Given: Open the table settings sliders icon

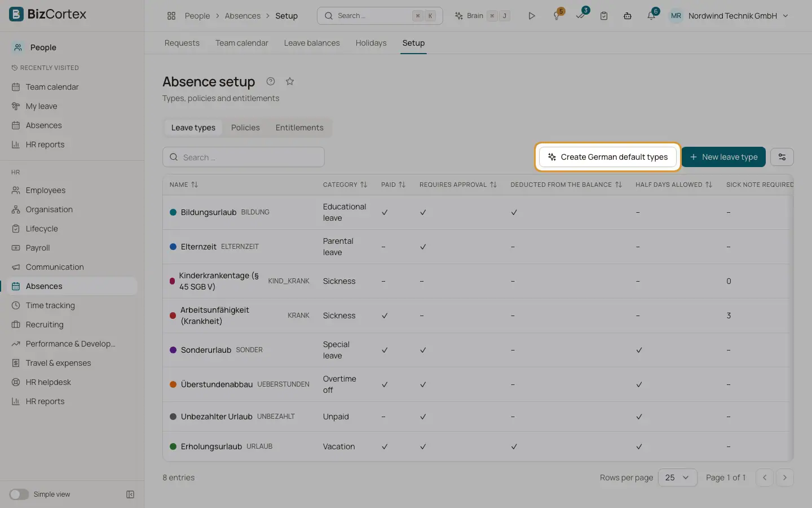Looking at the screenshot, I should [782, 157].
